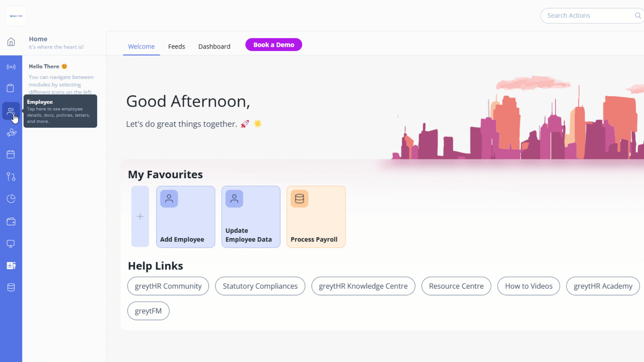Open the pie chart reports icon
The image size is (644, 362).
point(11,199)
